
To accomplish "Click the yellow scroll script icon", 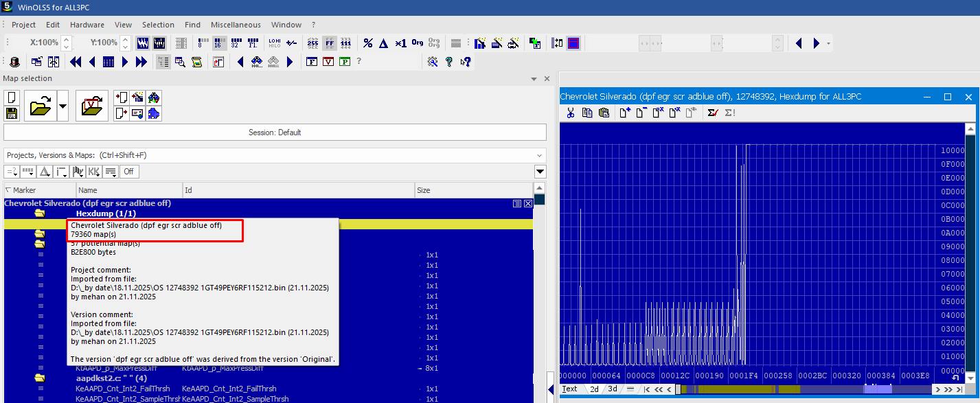I will pyautogui.click(x=196, y=62).
